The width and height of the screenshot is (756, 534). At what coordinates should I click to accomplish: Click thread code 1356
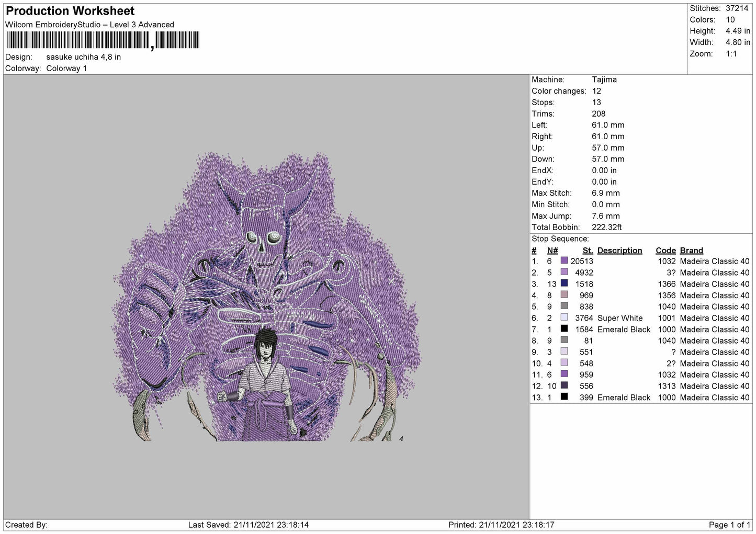667,296
